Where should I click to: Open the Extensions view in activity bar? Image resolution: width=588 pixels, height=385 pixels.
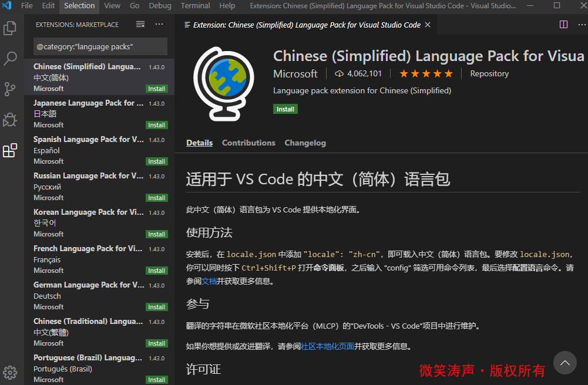(x=10, y=150)
